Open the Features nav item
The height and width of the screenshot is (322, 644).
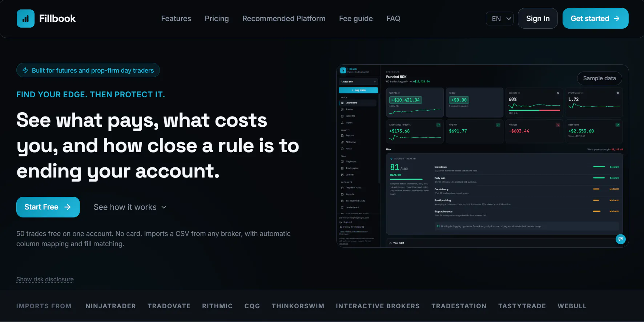pos(176,19)
